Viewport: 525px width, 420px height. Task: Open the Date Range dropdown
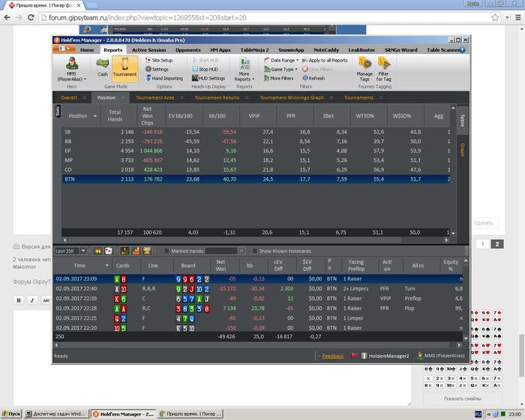point(281,60)
